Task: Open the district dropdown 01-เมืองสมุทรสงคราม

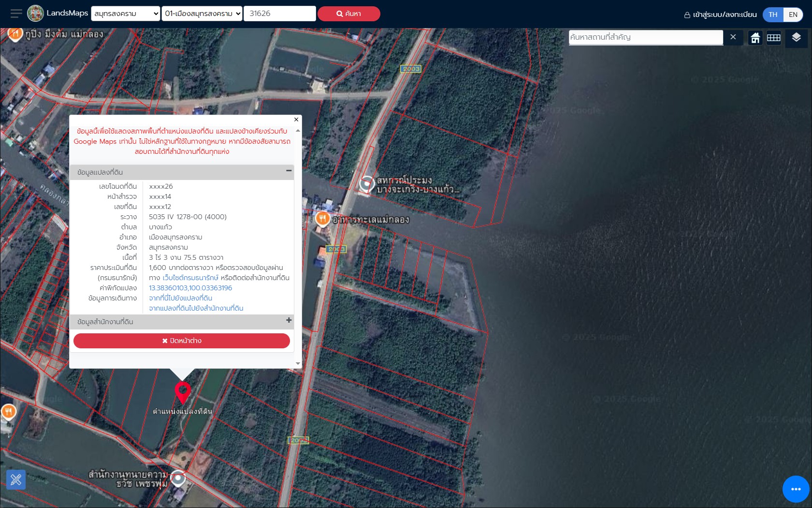Action: pos(202,14)
